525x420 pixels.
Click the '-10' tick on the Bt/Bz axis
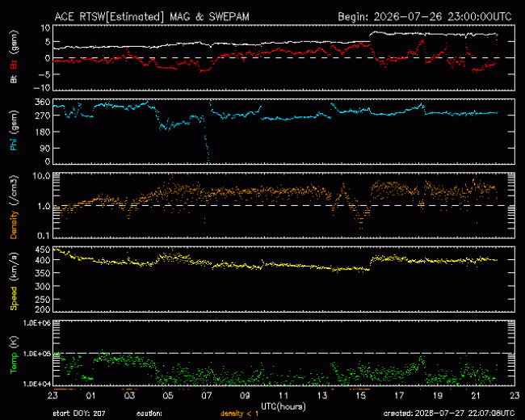point(42,88)
